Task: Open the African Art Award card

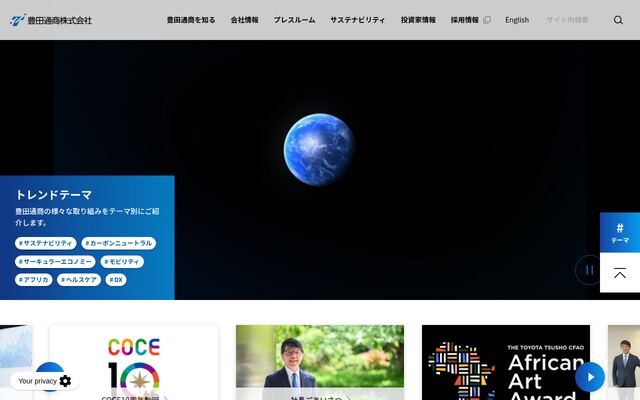Action: (x=506, y=362)
